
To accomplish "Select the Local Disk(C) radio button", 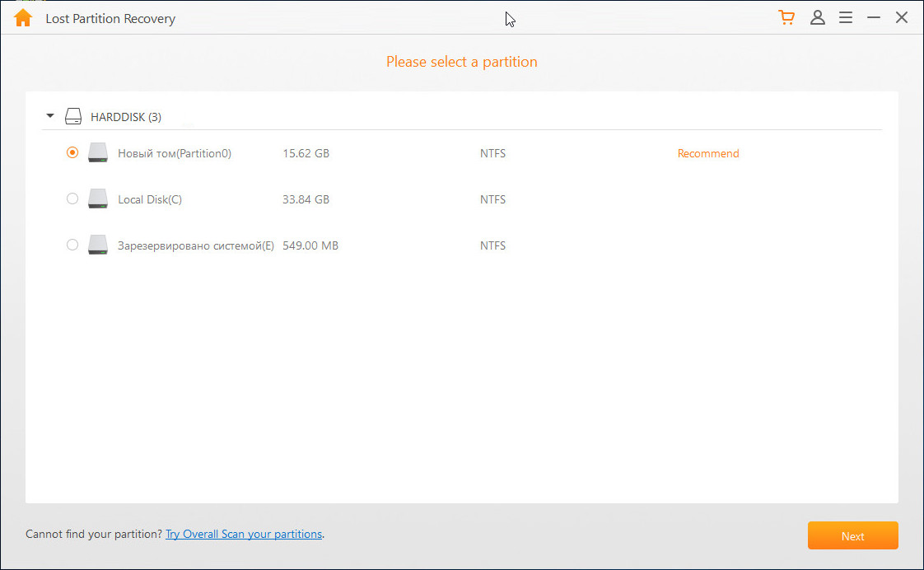I will pos(72,199).
